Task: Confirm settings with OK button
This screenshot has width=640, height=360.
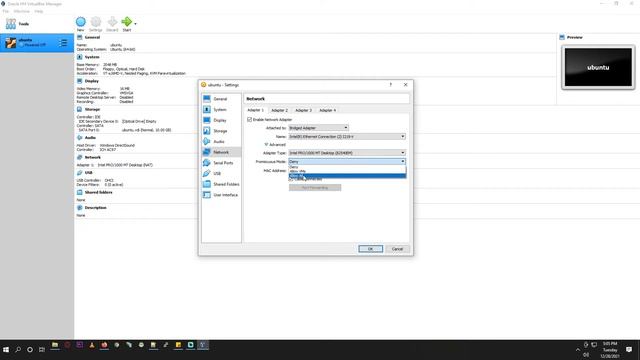Action: [x=371, y=249]
